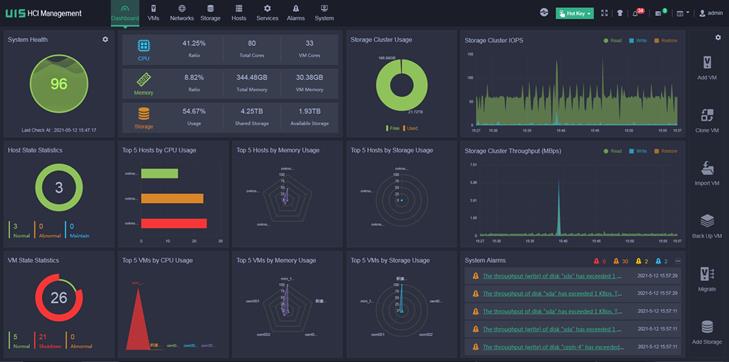Open alarm notifications bell with red badge

637,13
